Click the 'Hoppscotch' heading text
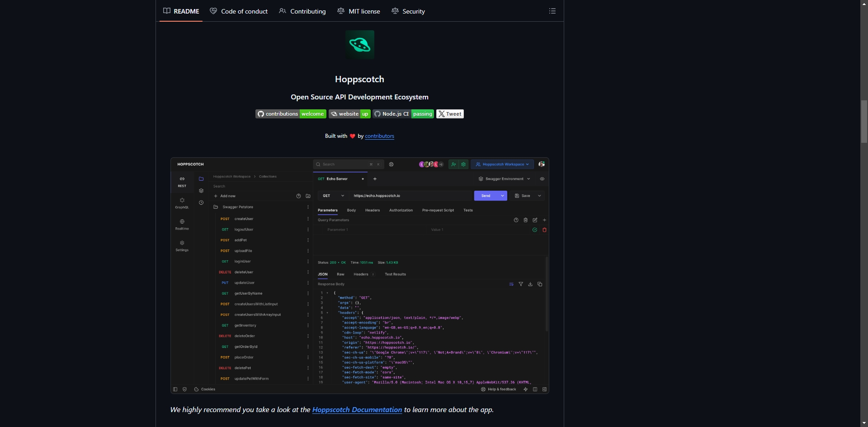Viewport: 868px width, 427px height. coord(360,79)
